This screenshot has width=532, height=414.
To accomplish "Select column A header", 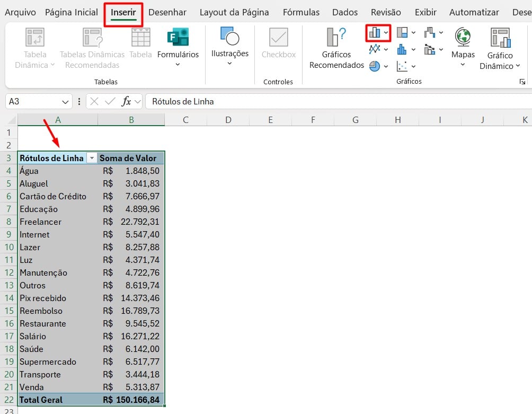I will coord(58,120).
